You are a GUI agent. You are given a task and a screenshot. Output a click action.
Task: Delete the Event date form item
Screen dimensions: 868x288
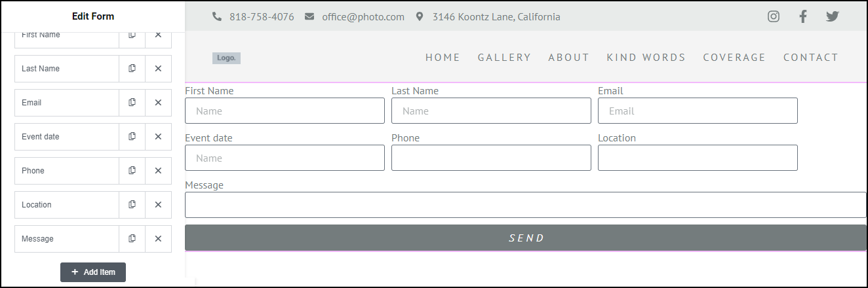[x=158, y=137]
